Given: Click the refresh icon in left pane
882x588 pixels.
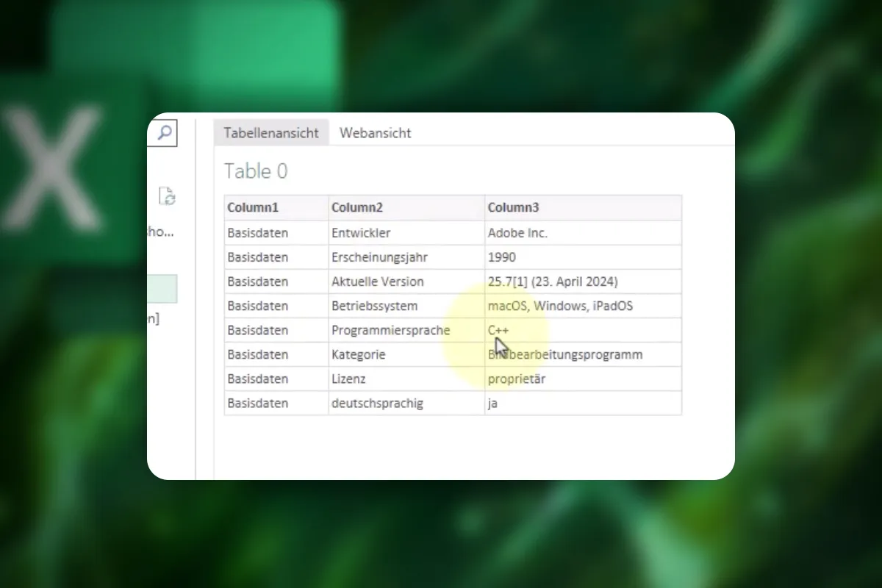Looking at the screenshot, I should (168, 196).
